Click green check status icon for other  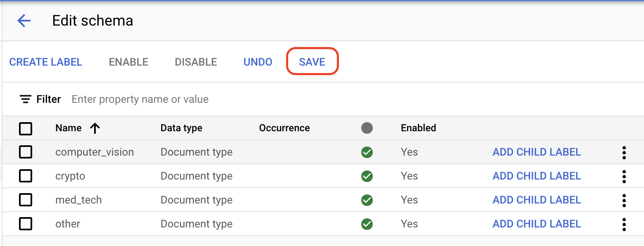367,224
